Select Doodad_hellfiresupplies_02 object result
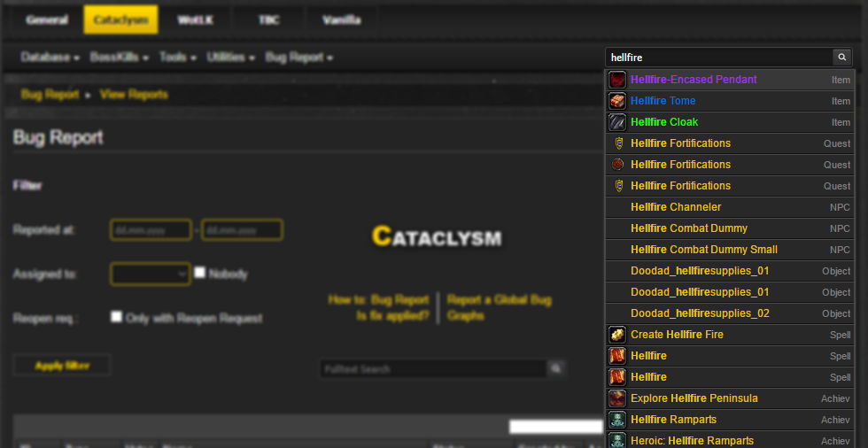Image resolution: width=868 pixels, height=448 pixels. click(x=730, y=313)
